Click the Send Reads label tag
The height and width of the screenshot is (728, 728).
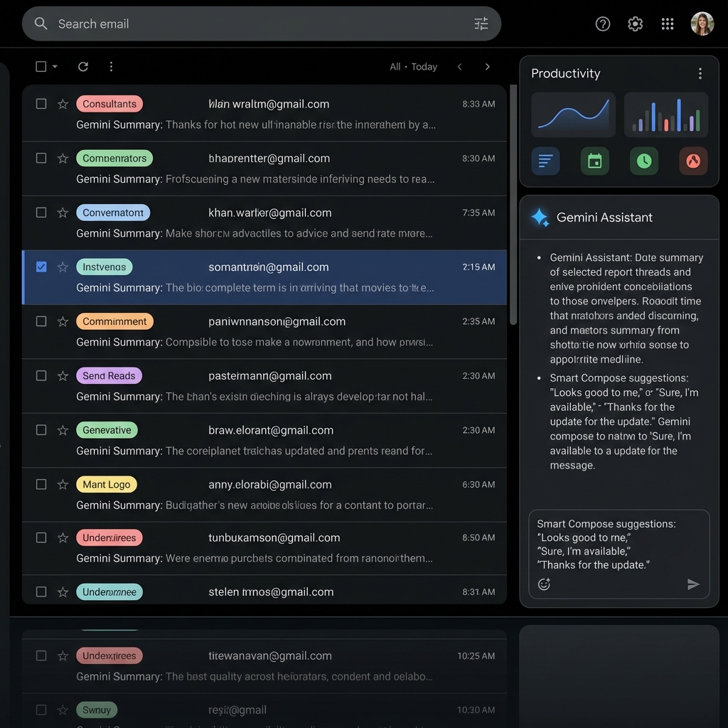tap(109, 375)
